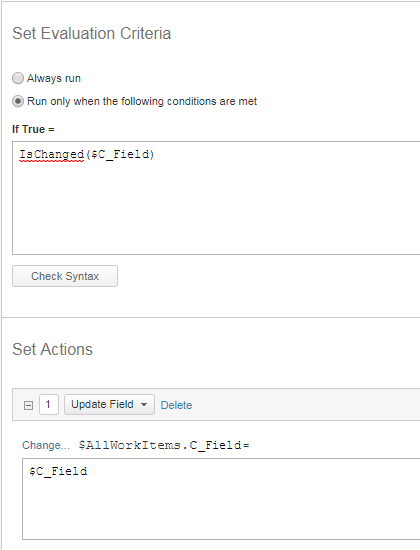Click the Delete action link

[x=176, y=405]
